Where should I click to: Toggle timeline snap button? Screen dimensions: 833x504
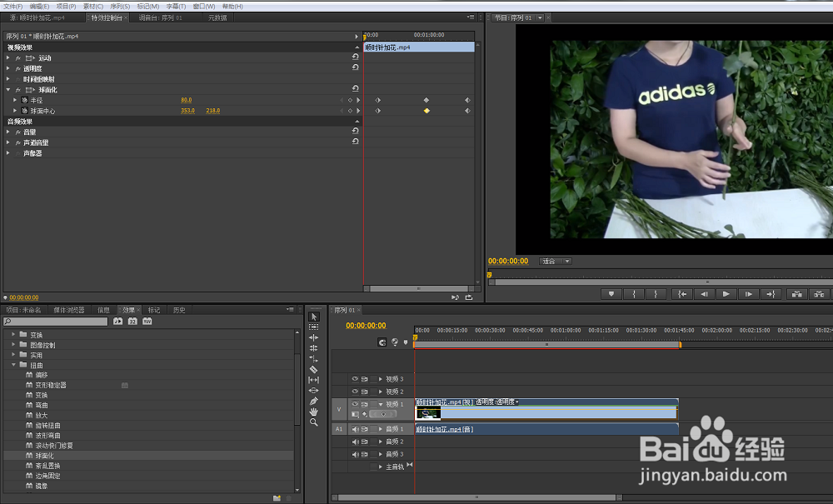pyautogui.click(x=382, y=342)
